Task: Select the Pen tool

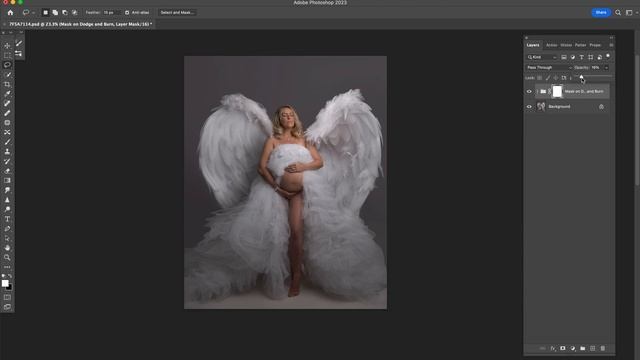Action: pyautogui.click(x=7, y=229)
